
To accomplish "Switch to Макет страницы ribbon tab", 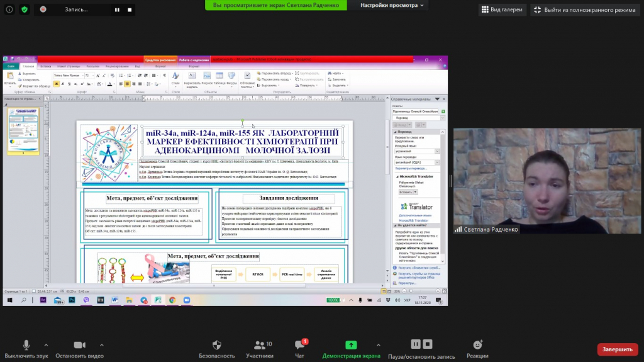I will pos(69,66).
